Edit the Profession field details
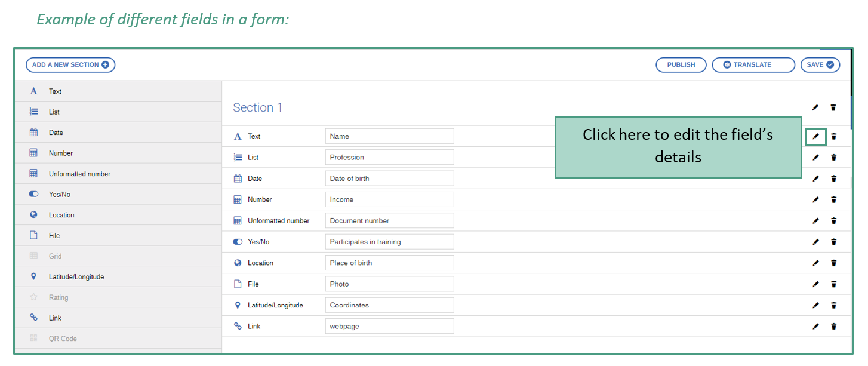The width and height of the screenshot is (868, 366). 815,158
